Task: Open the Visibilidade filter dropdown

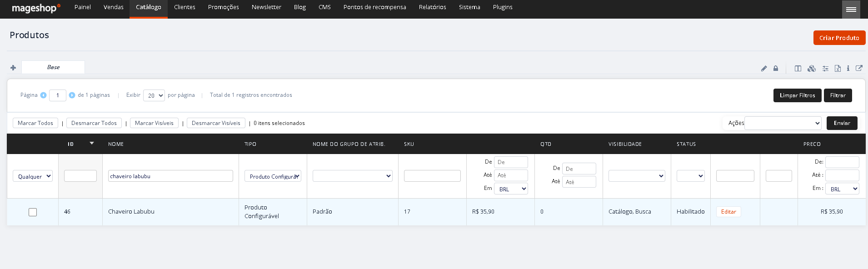Action: click(637, 176)
